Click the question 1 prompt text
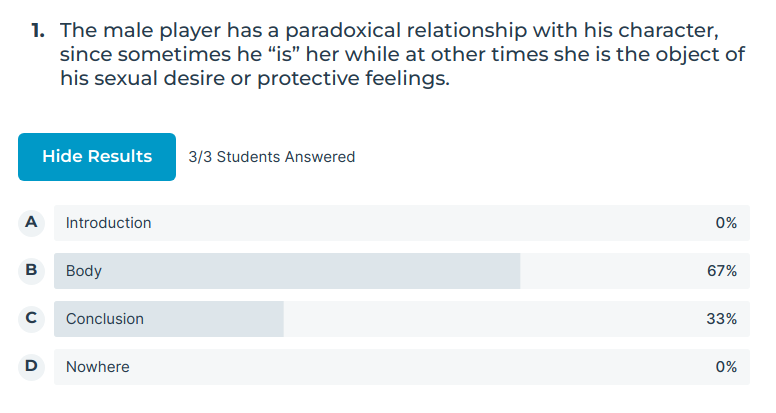 pos(402,54)
